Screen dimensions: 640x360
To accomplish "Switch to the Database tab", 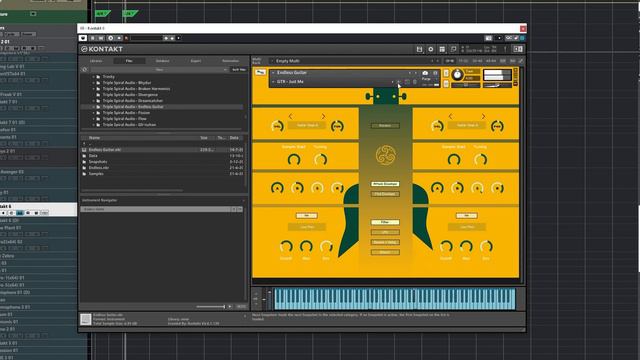I will (162, 61).
